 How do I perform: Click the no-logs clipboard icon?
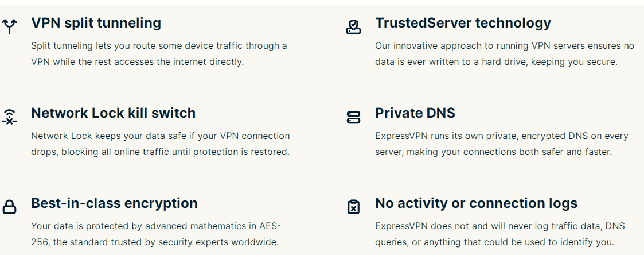(353, 207)
